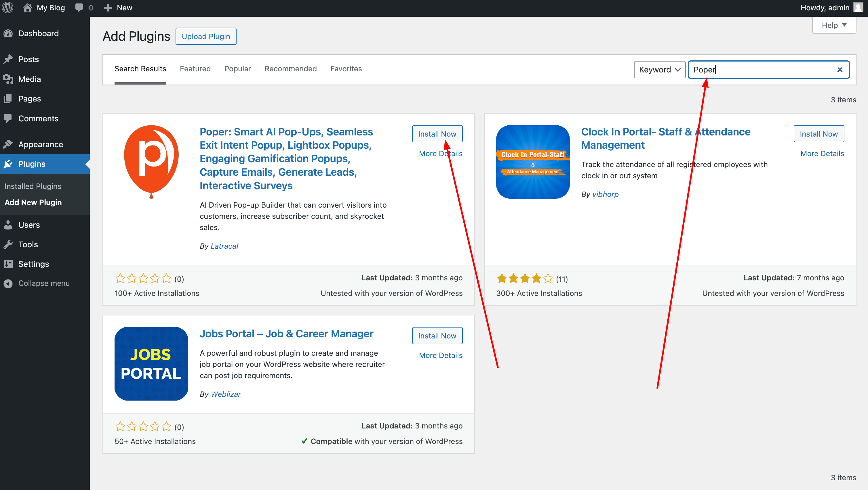This screenshot has width=868, height=490.
Task: Open Add New Plugin submenu item
Action: pyautogui.click(x=33, y=202)
